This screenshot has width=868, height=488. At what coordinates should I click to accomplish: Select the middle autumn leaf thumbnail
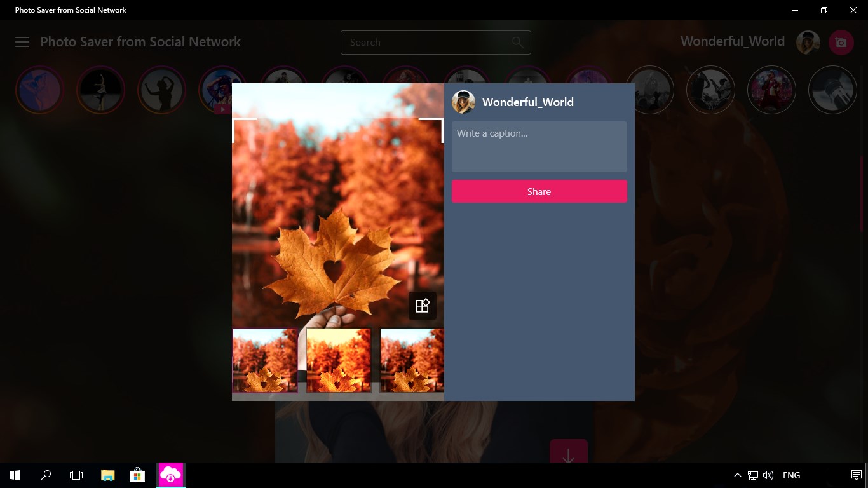pos(338,360)
